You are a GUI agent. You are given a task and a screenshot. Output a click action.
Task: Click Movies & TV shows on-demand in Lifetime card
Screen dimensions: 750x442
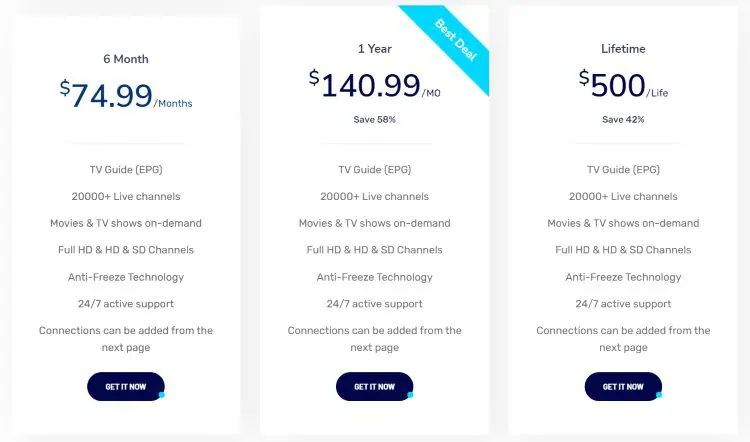(x=623, y=223)
